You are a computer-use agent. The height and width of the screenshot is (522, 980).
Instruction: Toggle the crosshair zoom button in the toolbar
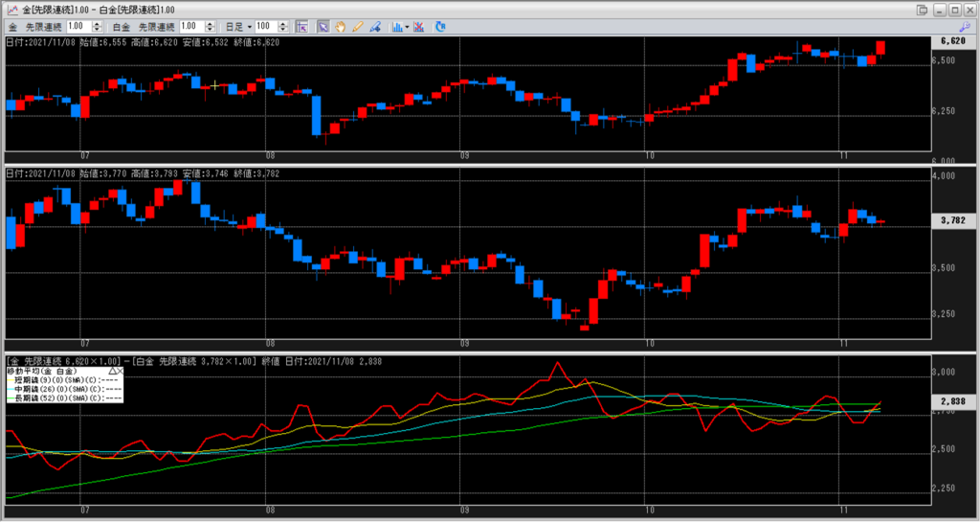tap(301, 27)
